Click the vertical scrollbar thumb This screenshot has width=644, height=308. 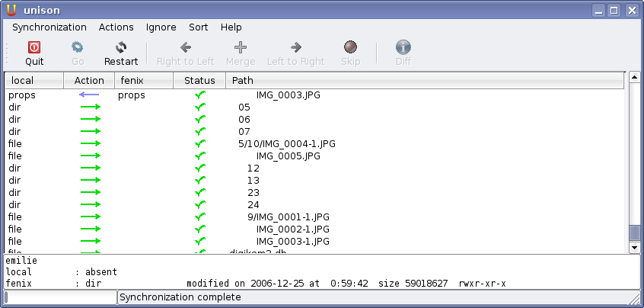pos(634,233)
